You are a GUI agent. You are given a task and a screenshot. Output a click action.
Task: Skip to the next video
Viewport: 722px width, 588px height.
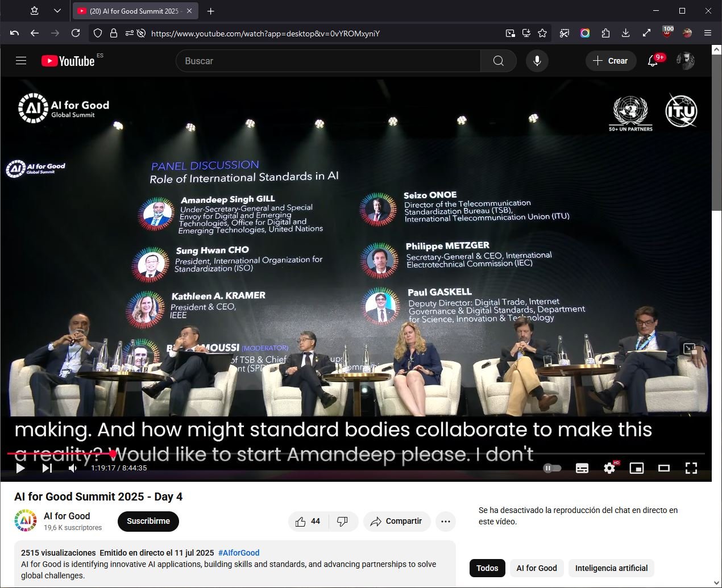pyautogui.click(x=47, y=468)
